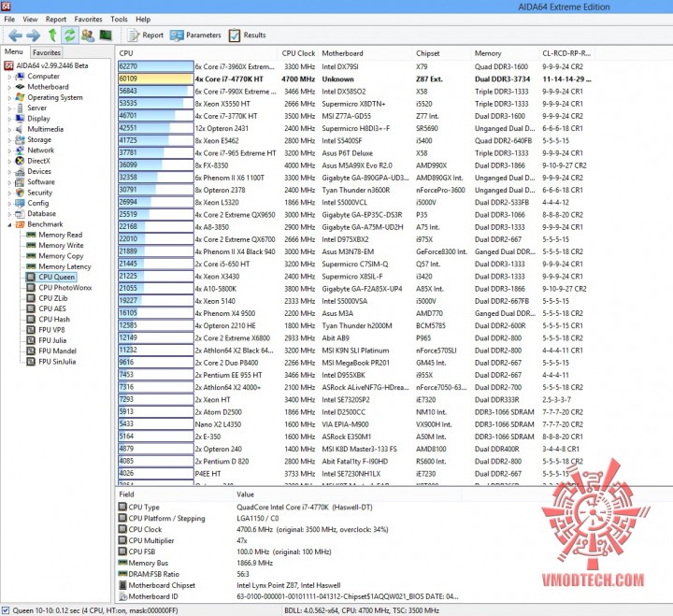The height and width of the screenshot is (616, 673).
Task: Expand the Display tree node arrow
Action: (x=9, y=119)
